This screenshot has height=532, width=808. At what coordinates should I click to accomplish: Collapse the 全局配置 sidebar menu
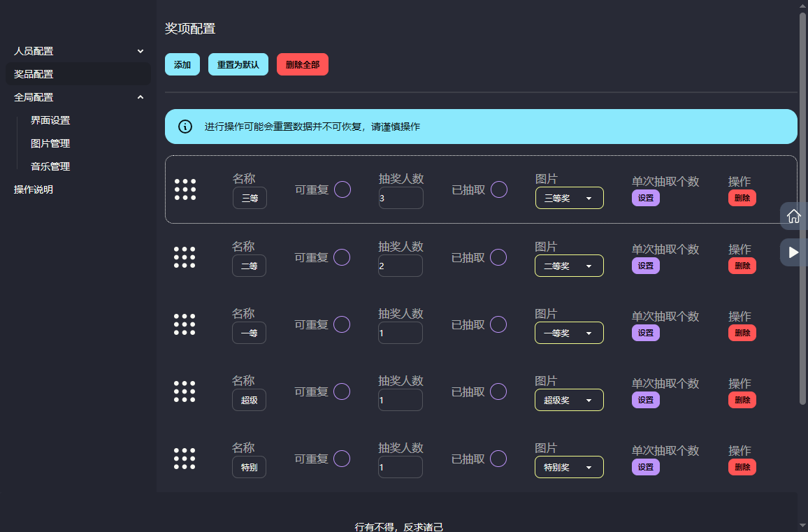(x=78, y=97)
